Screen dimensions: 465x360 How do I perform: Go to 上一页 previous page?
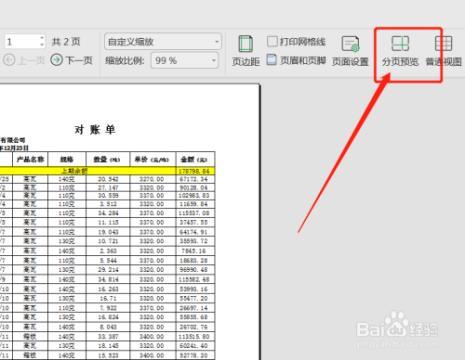coord(24,60)
